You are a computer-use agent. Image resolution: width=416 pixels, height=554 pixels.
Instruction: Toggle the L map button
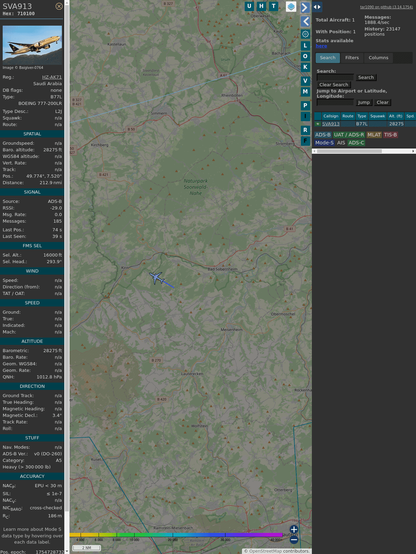tap(305, 46)
